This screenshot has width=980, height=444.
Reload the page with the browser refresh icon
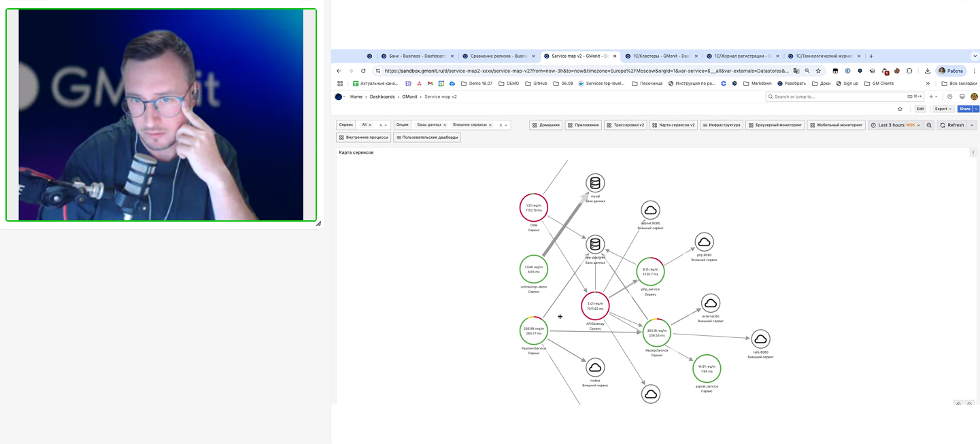click(x=363, y=71)
